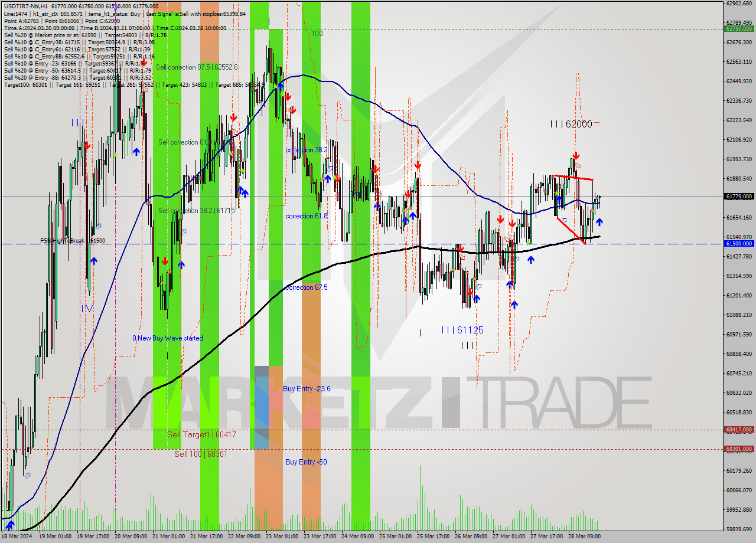Select the 60518.830 price axis value
Viewport: 756px width, 543px height.
[739, 413]
